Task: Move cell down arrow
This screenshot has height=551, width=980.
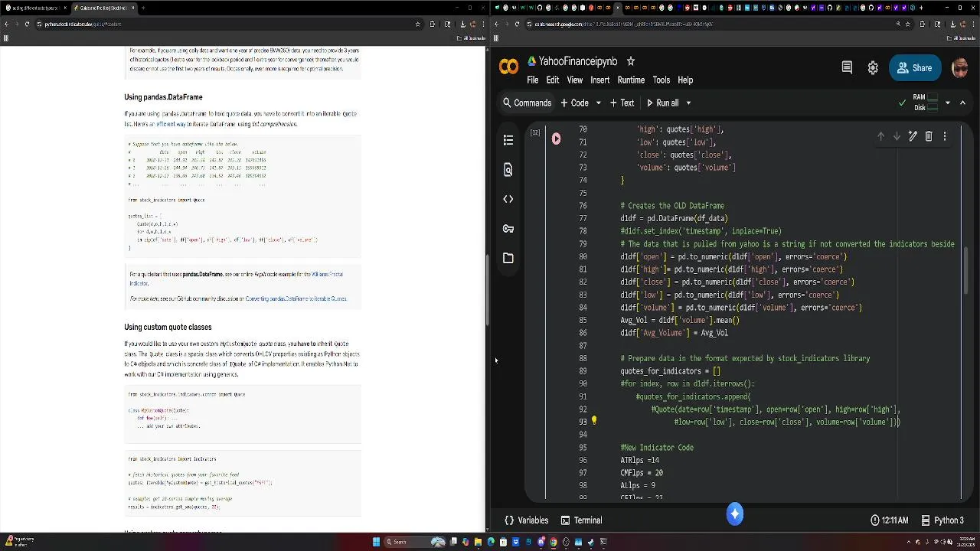Action: (897, 136)
